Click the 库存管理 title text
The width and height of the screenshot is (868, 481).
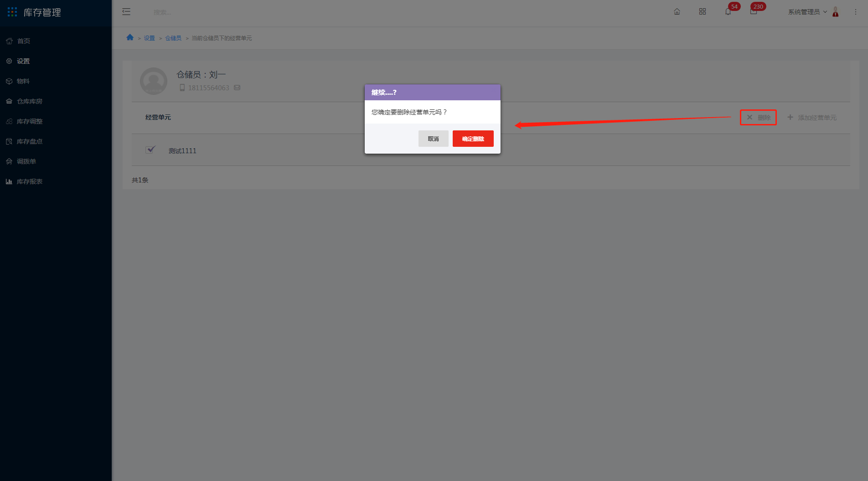pos(42,12)
